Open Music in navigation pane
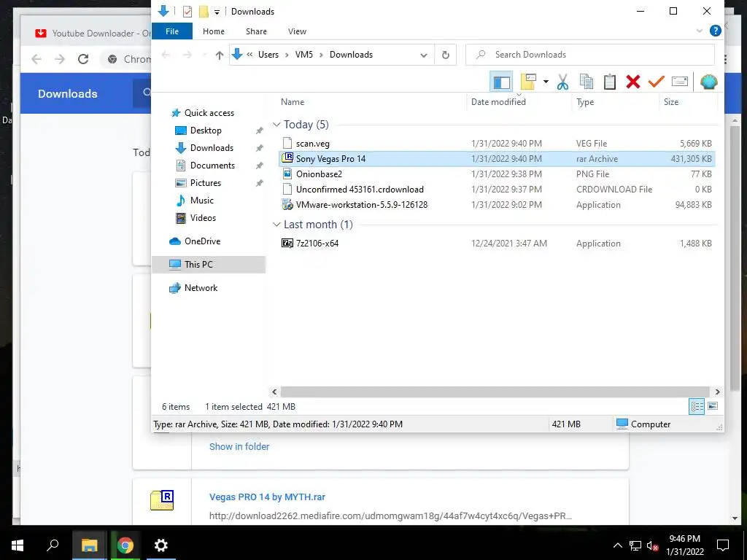747x560 pixels. point(201,201)
